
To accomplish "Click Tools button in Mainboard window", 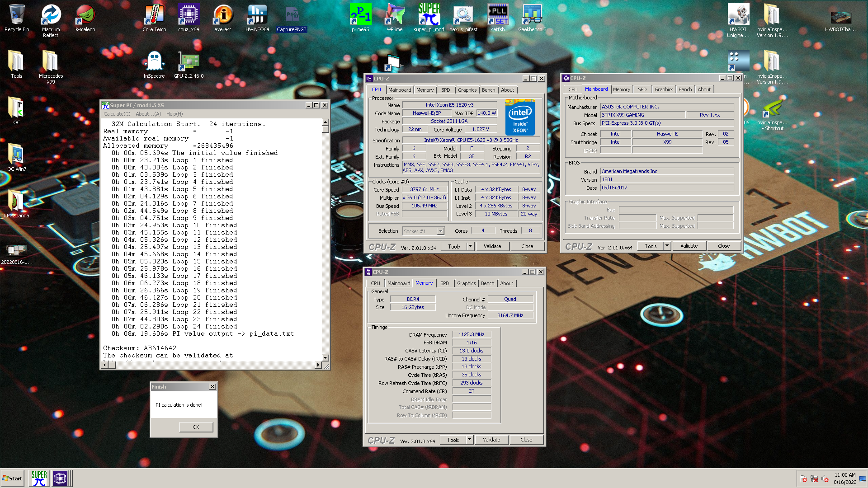I will 651,246.
